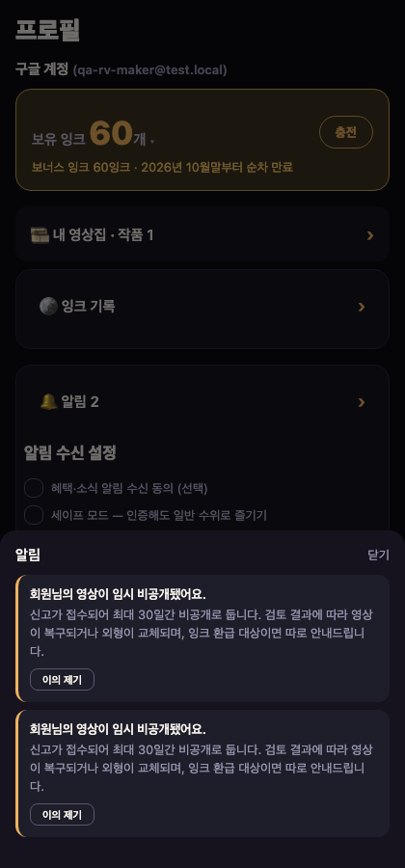Viewport: 405px width, 868px height.
Task: Open the 내 영상집 · 작품 1 menu item
Action: pos(202,234)
